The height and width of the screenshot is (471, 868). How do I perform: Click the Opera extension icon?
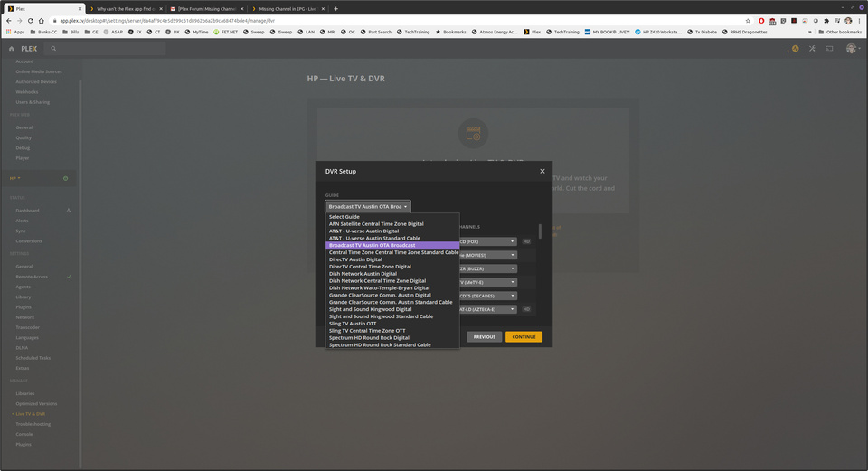coord(761,21)
